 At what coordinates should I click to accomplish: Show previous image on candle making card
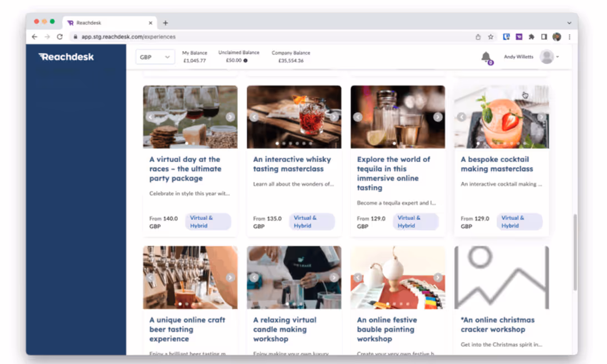click(254, 277)
